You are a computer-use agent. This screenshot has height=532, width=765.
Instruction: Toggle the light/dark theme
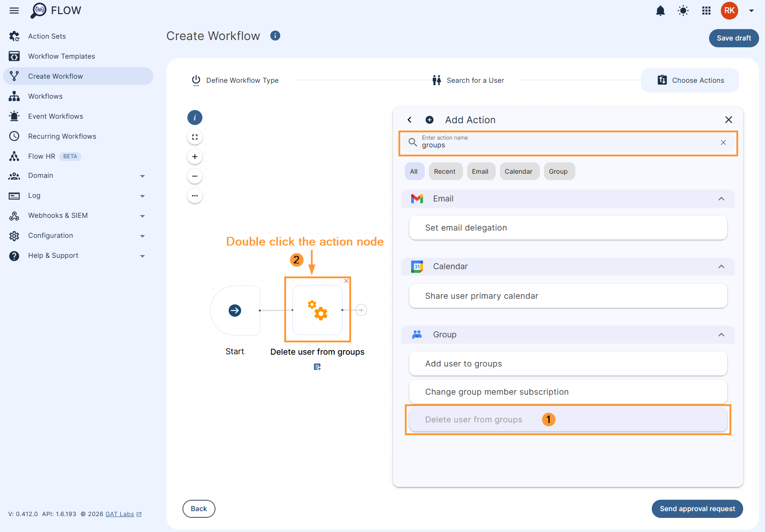click(683, 10)
